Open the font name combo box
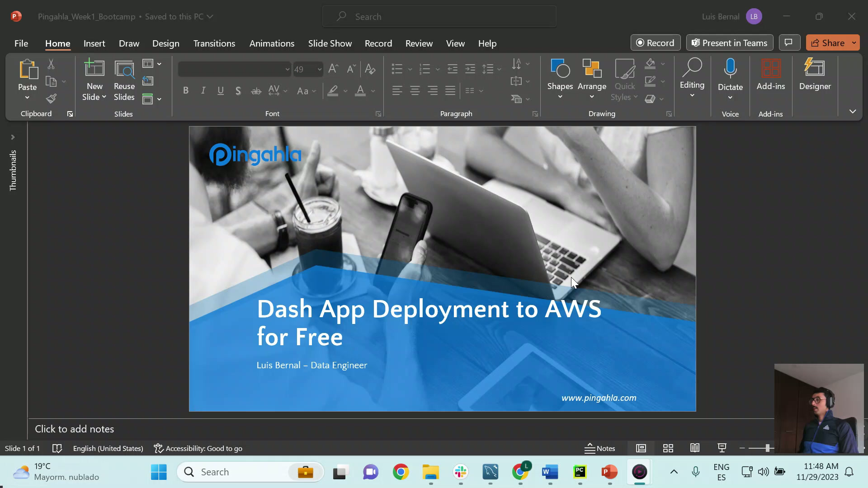Viewport: 868px width, 488px height. pyautogui.click(x=234, y=69)
